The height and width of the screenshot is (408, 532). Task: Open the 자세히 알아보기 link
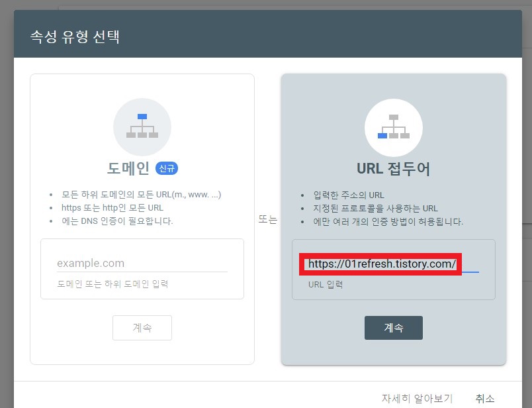point(418,398)
